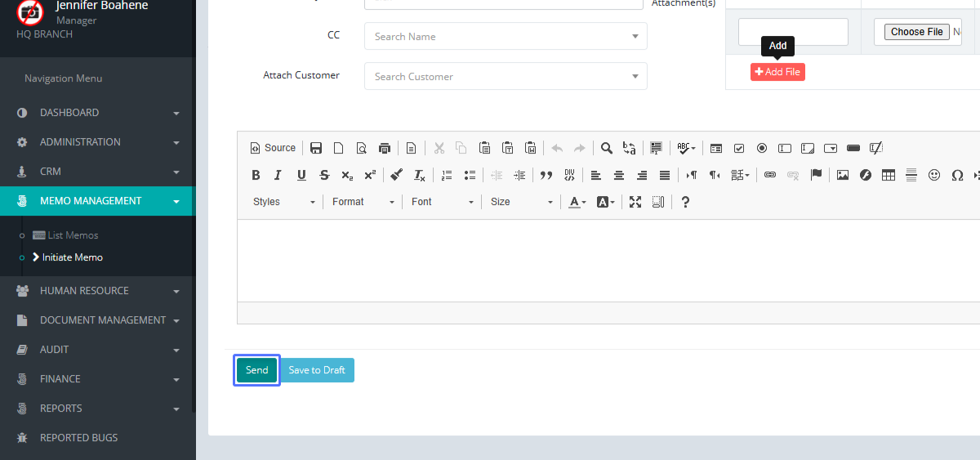Insert a radio button form element
This screenshot has width=980, height=460.
(x=762, y=148)
